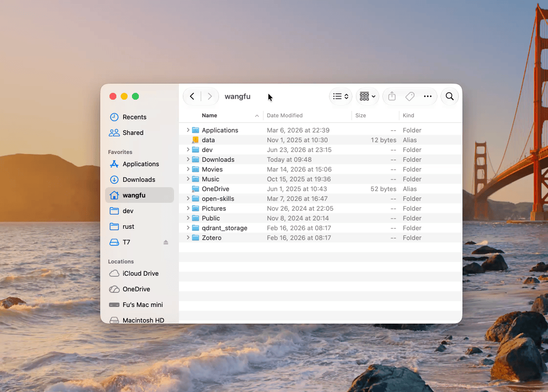Expand the dev folder row

188,150
